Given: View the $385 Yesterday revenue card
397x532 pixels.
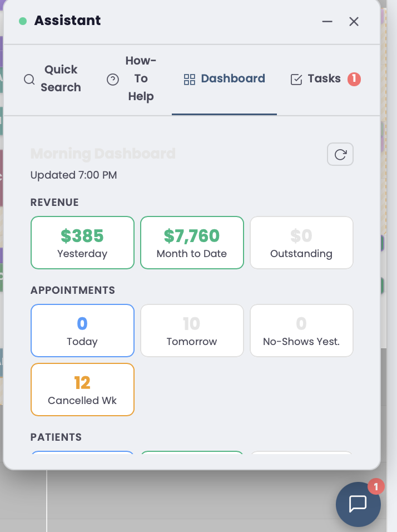Looking at the screenshot, I should (82, 243).
